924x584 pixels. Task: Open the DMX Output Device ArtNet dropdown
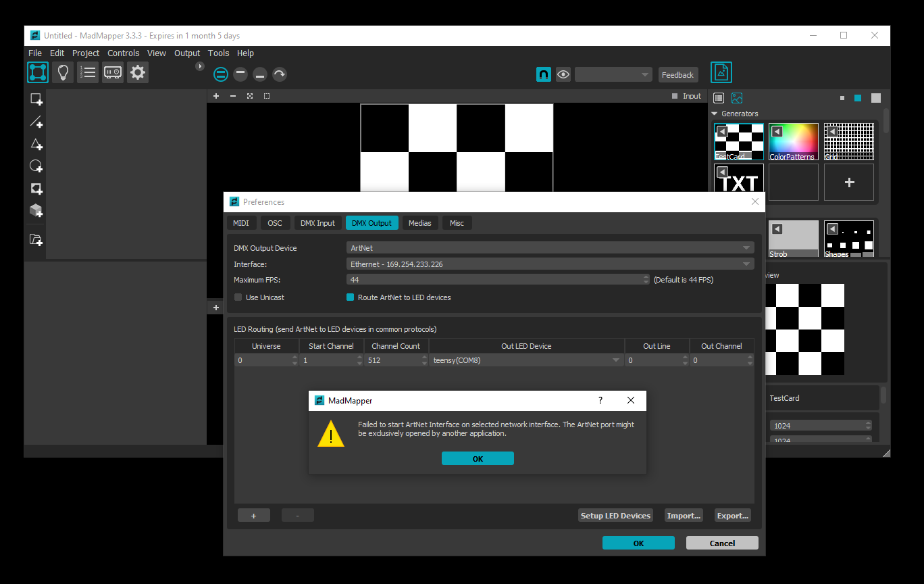tap(550, 248)
